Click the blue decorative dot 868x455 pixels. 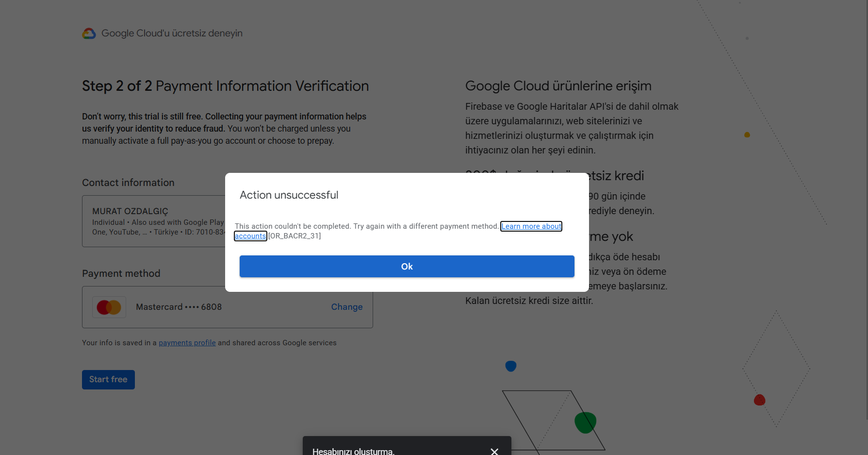(511, 366)
